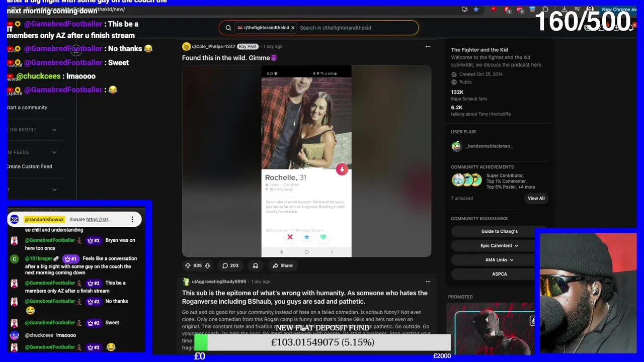Share the Found this in the wild post
644x362 pixels.
282,265
